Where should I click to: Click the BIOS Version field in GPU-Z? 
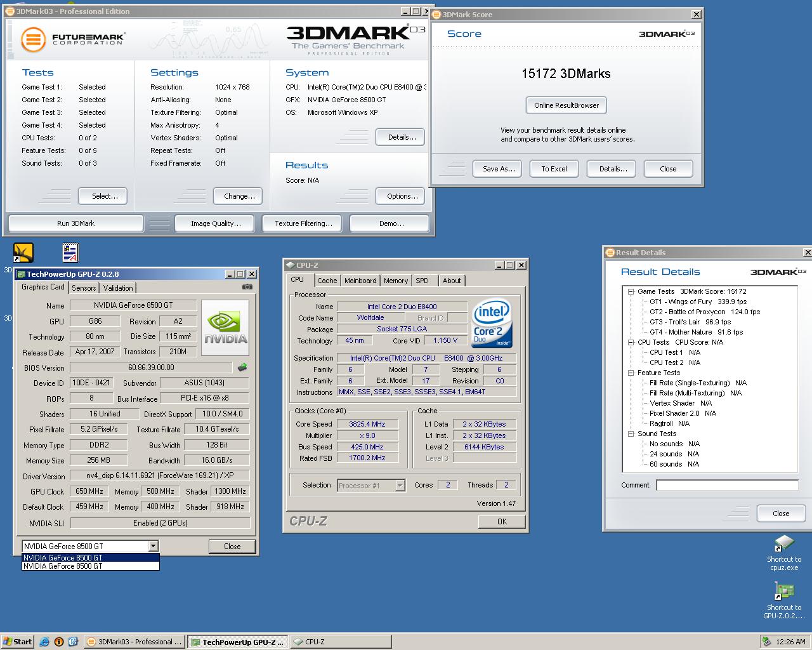click(151, 368)
